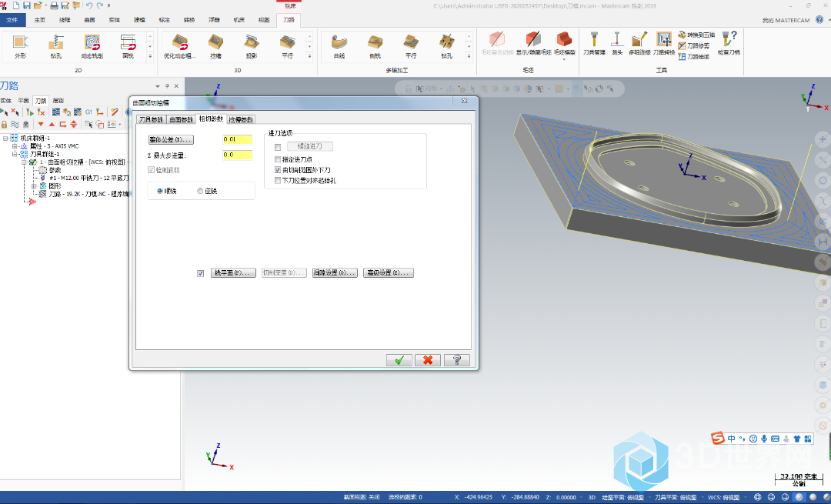The width and height of the screenshot is (831, 504).
Task: Cancel dialog with red X button
Action: coord(429,360)
